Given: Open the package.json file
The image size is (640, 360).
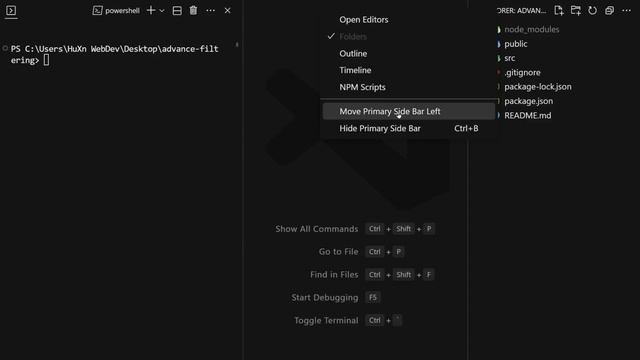Looking at the screenshot, I should click(x=529, y=101).
